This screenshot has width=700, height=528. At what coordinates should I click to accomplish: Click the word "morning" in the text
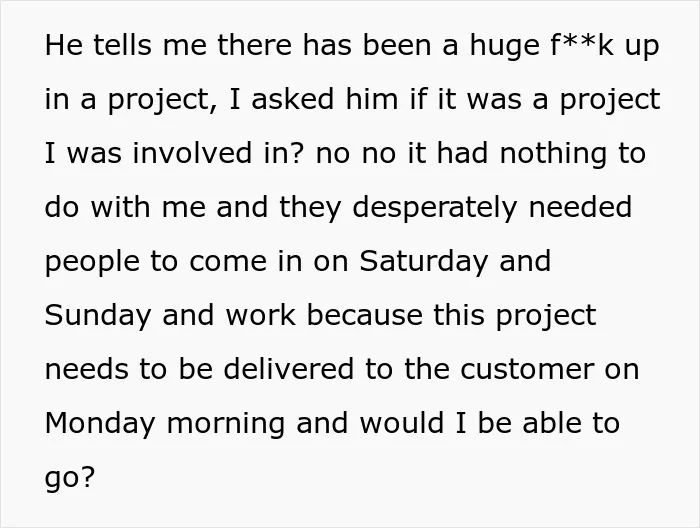click(x=225, y=424)
